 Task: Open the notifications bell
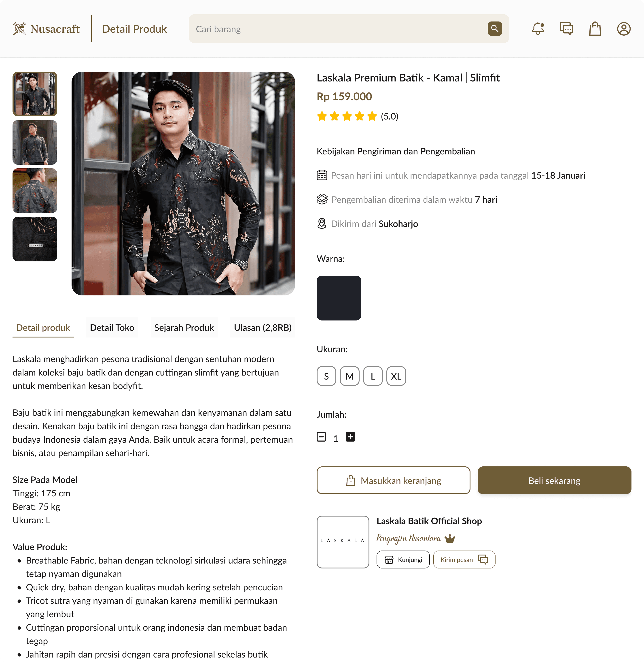pos(538,29)
